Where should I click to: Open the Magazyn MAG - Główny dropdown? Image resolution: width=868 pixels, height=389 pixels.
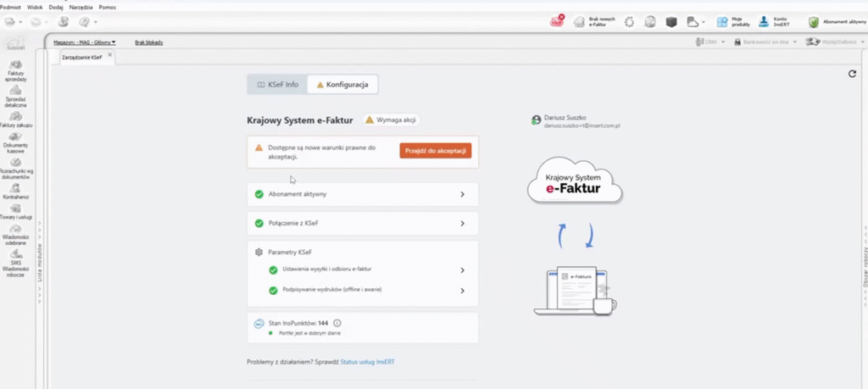point(85,42)
